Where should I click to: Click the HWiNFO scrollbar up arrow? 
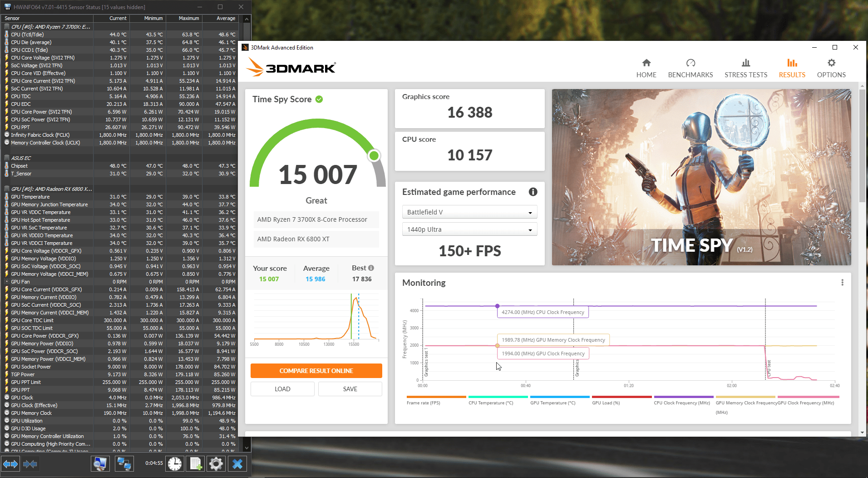pos(247,19)
